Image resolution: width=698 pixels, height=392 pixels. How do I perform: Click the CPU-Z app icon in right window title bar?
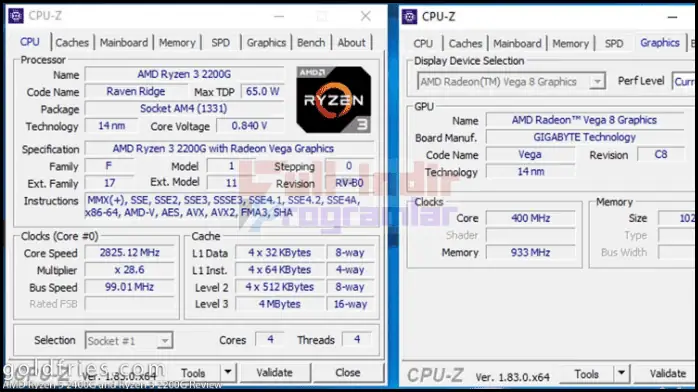coord(409,17)
